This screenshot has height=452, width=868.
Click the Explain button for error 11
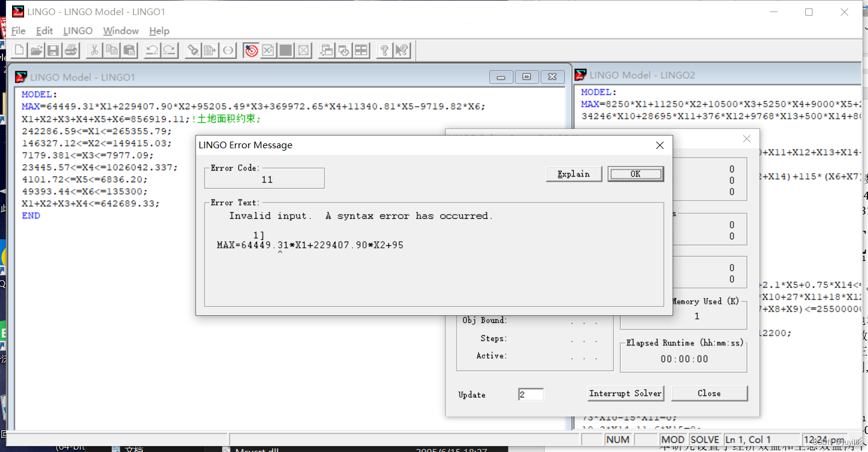coord(574,174)
